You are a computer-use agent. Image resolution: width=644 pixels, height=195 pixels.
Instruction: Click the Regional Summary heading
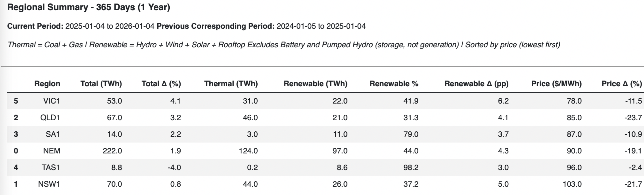pyautogui.click(x=88, y=7)
